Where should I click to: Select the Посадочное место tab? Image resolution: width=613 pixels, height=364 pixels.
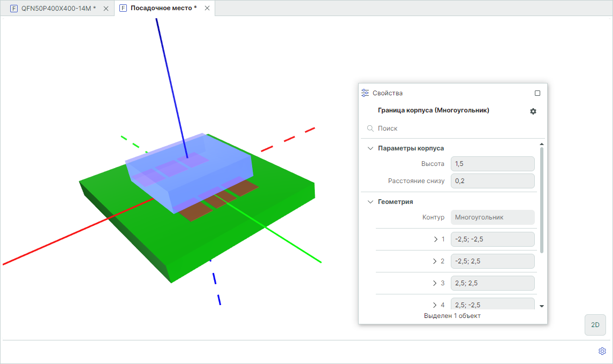coord(163,9)
